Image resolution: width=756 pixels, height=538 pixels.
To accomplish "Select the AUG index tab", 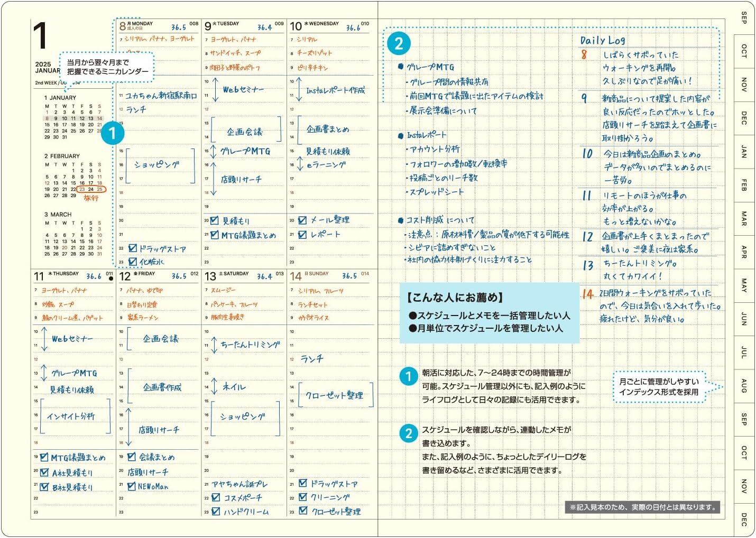I will pyautogui.click(x=744, y=385).
